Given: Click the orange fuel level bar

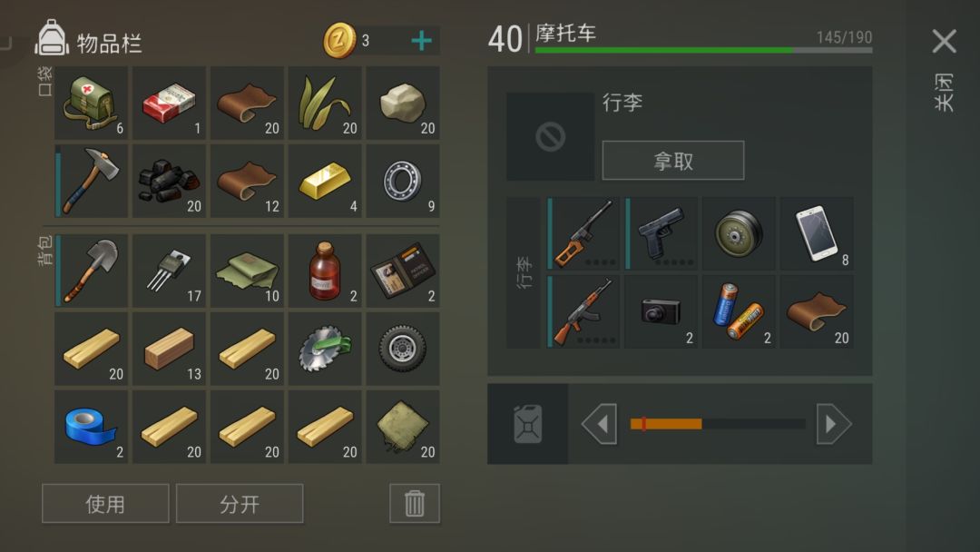Looking at the screenshot, I should tap(666, 424).
